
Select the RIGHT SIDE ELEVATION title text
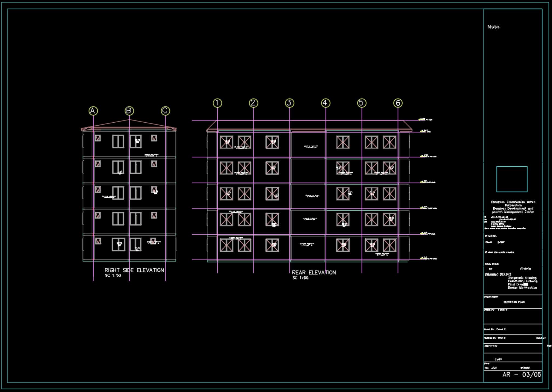[x=134, y=270]
